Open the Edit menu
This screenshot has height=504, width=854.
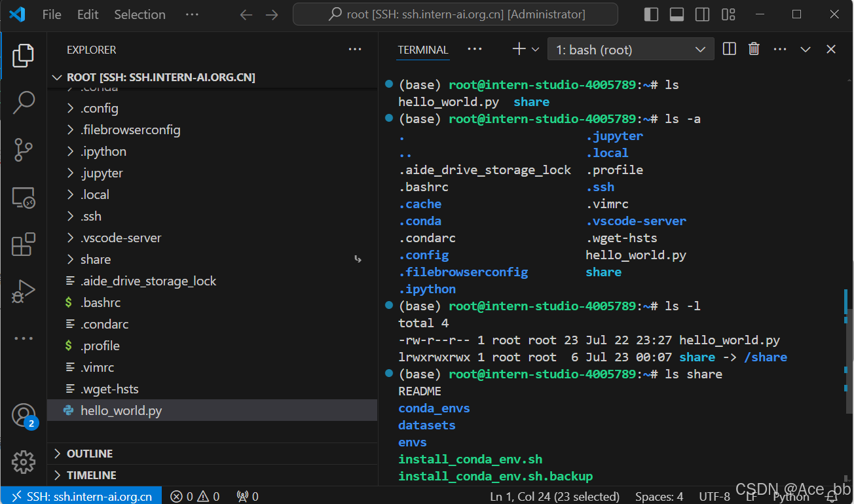click(x=88, y=14)
